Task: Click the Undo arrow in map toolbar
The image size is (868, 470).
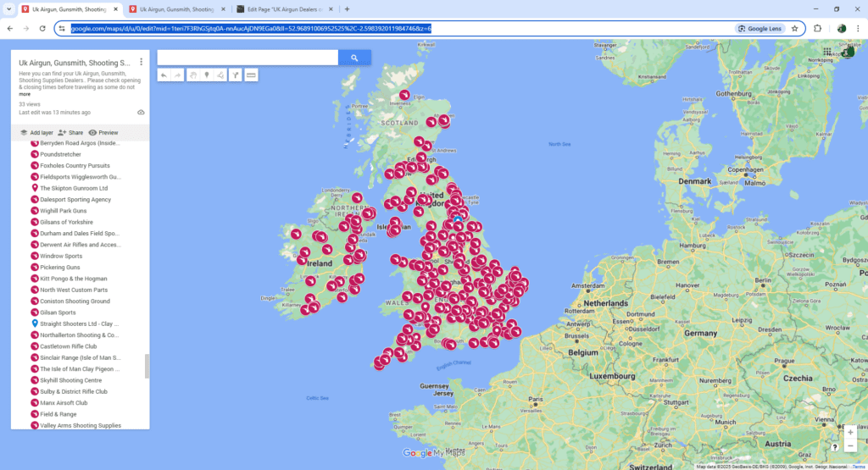Action: point(164,75)
